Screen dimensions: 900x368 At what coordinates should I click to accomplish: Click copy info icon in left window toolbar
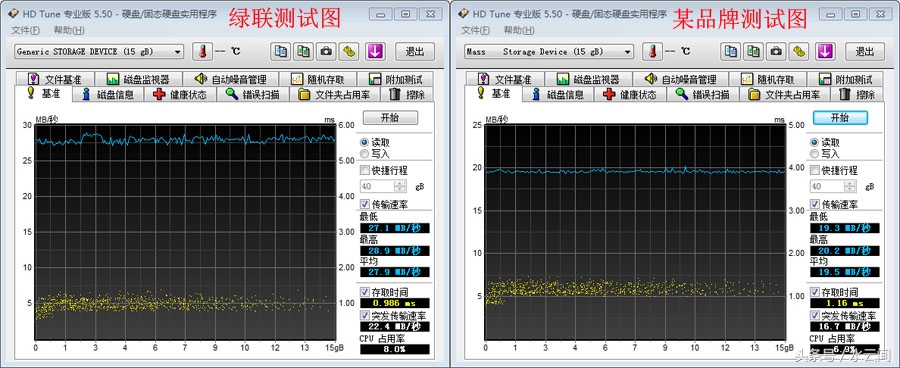point(281,51)
